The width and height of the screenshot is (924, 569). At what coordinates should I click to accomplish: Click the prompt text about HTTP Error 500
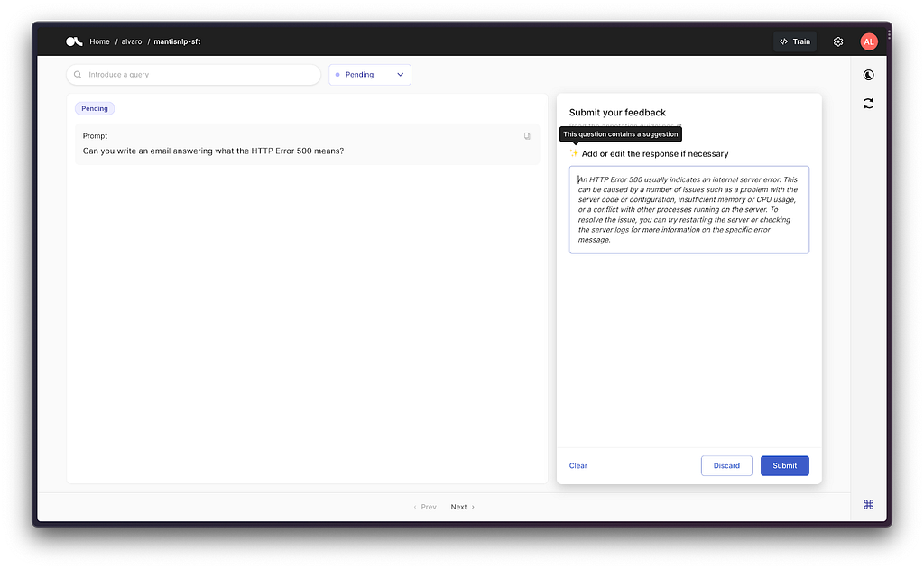tap(213, 151)
